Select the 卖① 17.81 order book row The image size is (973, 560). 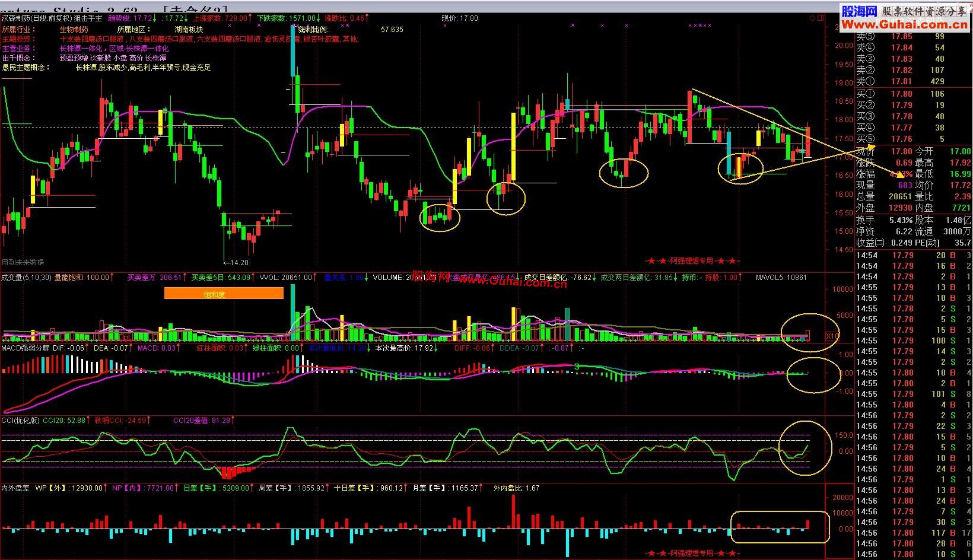tap(914, 81)
